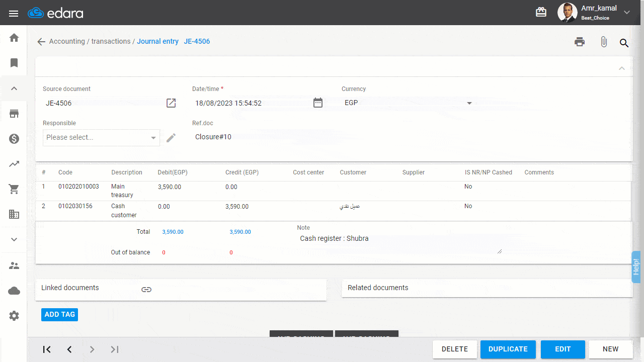Open the company building icon
The image size is (644, 362).
pyautogui.click(x=14, y=214)
